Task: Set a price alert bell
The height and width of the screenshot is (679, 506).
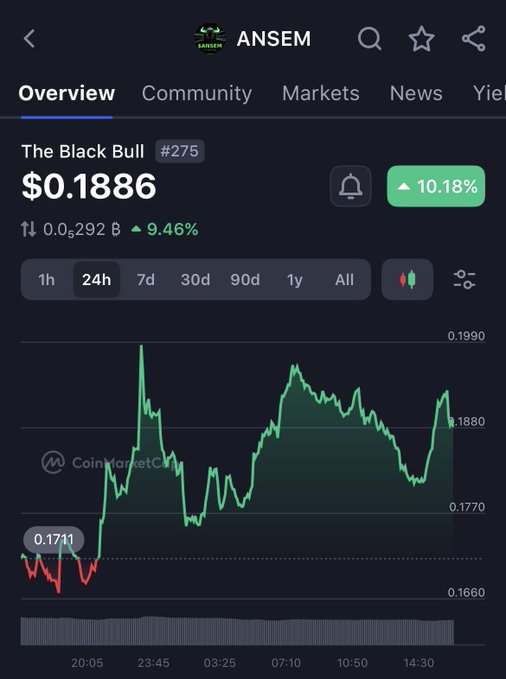Action: pyautogui.click(x=350, y=186)
